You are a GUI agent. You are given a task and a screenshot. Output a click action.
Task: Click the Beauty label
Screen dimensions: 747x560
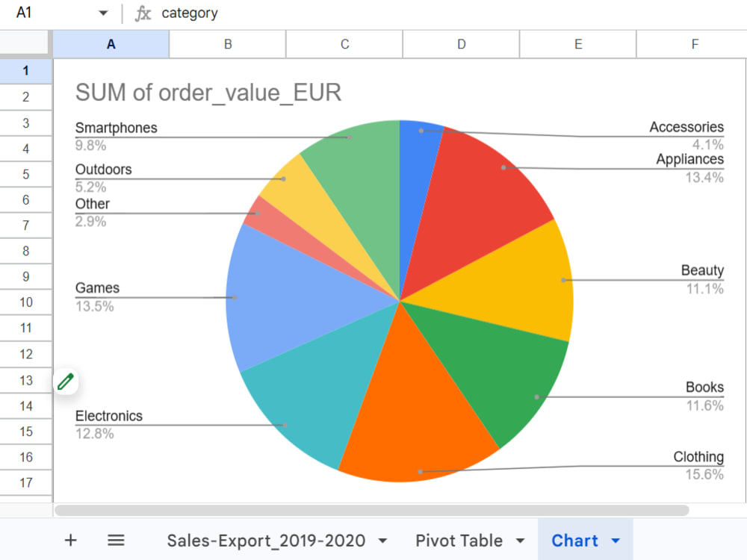[702, 270]
